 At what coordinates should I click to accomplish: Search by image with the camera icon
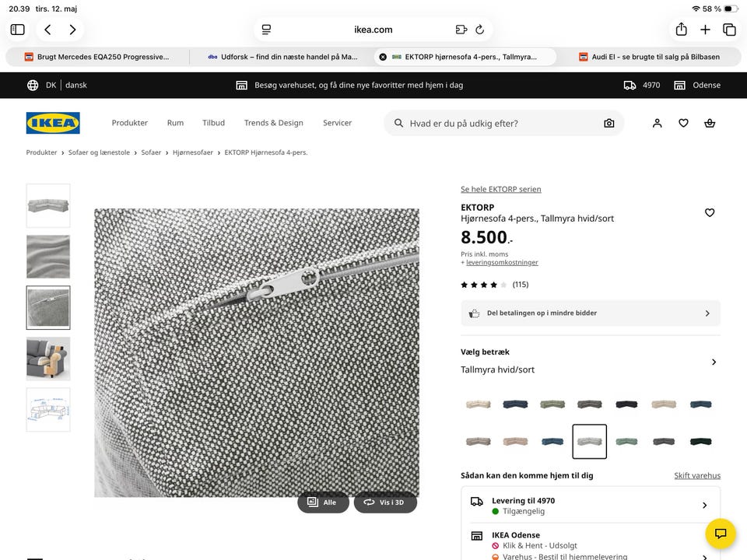pyautogui.click(x=608, y=124)
